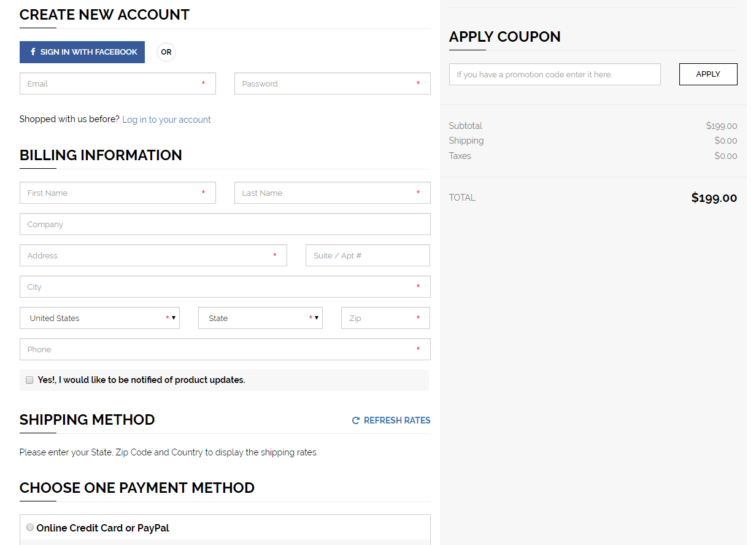756x545 pixels.
Task: Click the refresh icon beside Refresh Rates
Action: [x=355, y=420]
